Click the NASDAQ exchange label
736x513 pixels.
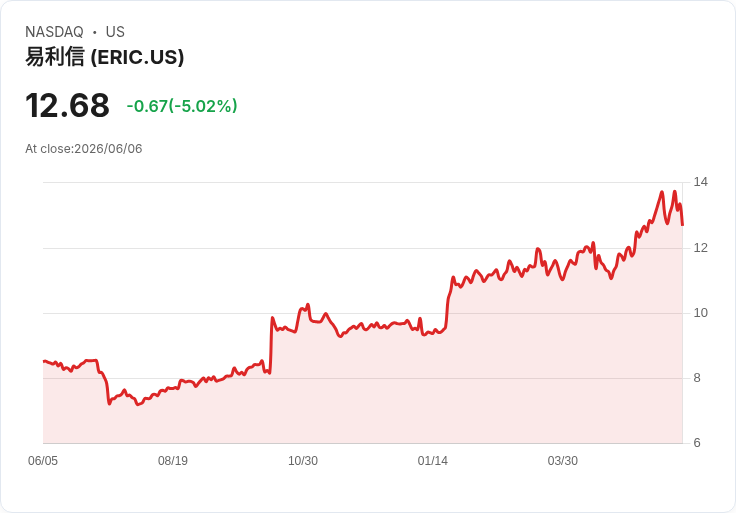[x=54, y=32]
